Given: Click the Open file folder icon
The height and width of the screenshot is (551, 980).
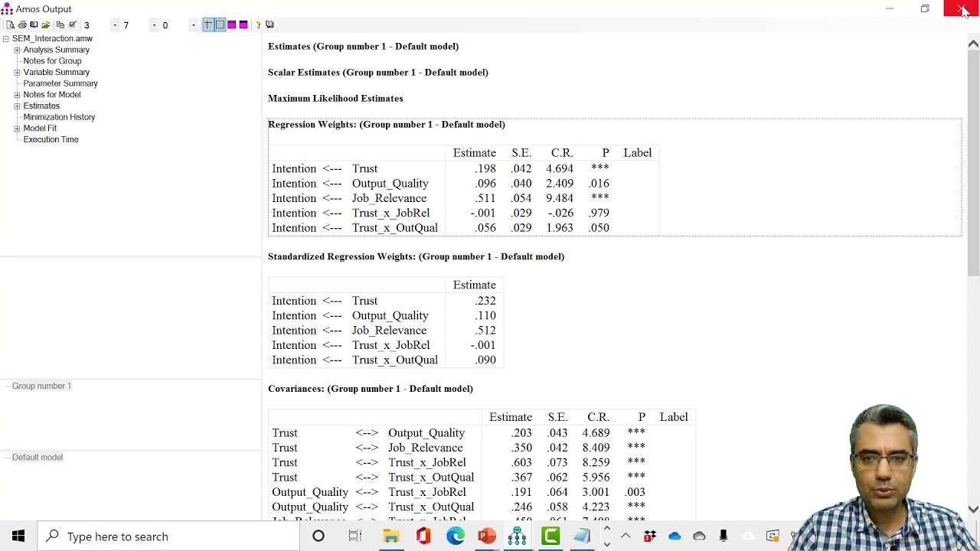Looking at the screenshot, I should coord(46,24).
